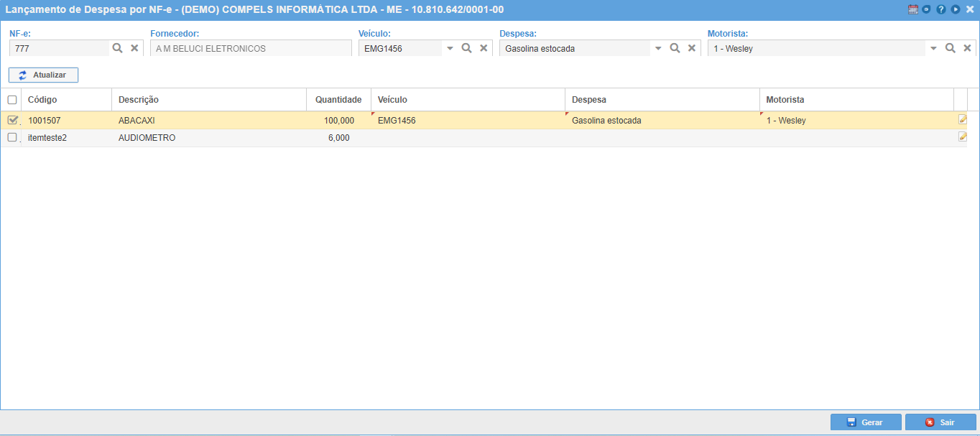Click the Fornecedor field A M BELUCI ELETRONICOS
This screenshot has width=980, height=436.
tap(251, 48)
